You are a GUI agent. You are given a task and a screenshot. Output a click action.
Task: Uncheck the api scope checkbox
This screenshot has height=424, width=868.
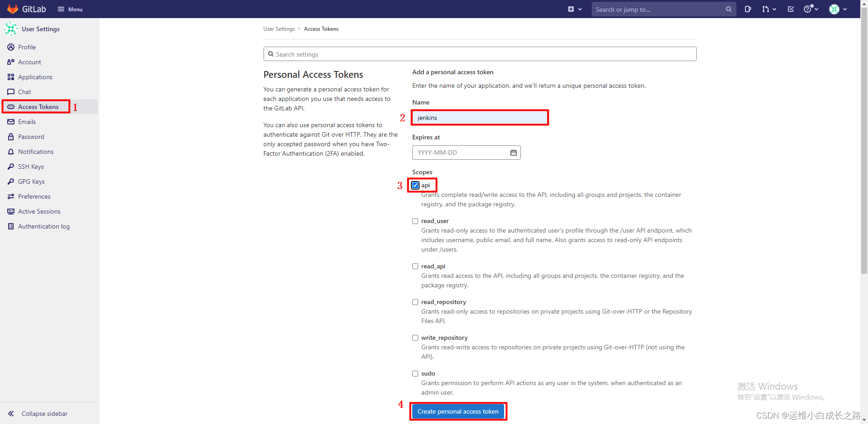tap(415, 185)
